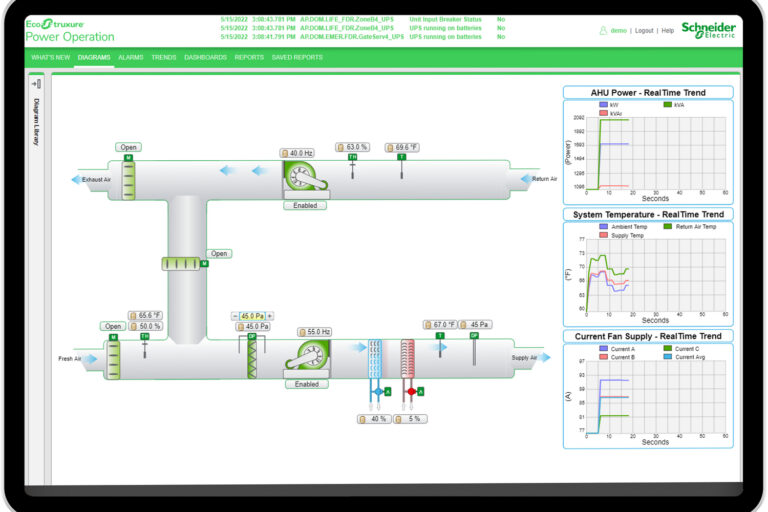
Task: Open the Reports tab
Action: [x=249, y=57]
